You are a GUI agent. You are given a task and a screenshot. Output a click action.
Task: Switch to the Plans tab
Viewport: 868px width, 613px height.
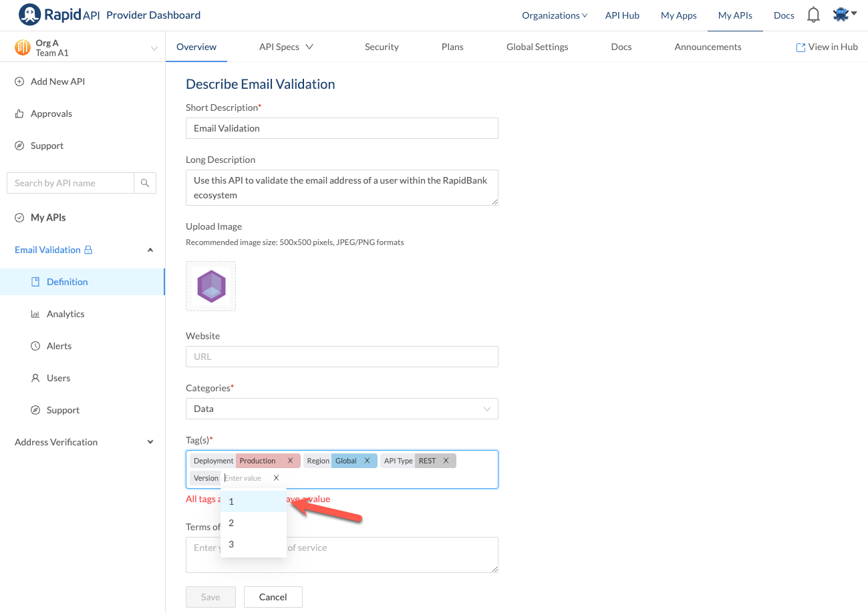tap(452, 47)
